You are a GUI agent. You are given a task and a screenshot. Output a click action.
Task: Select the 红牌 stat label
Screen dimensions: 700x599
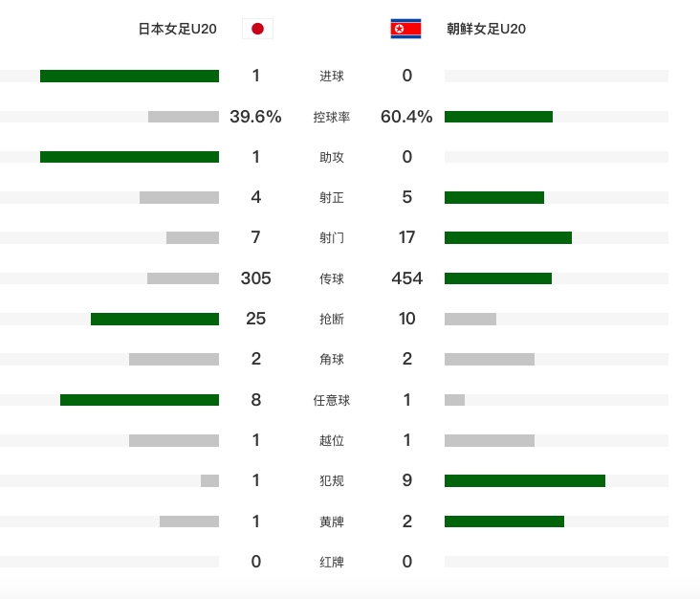332,563
